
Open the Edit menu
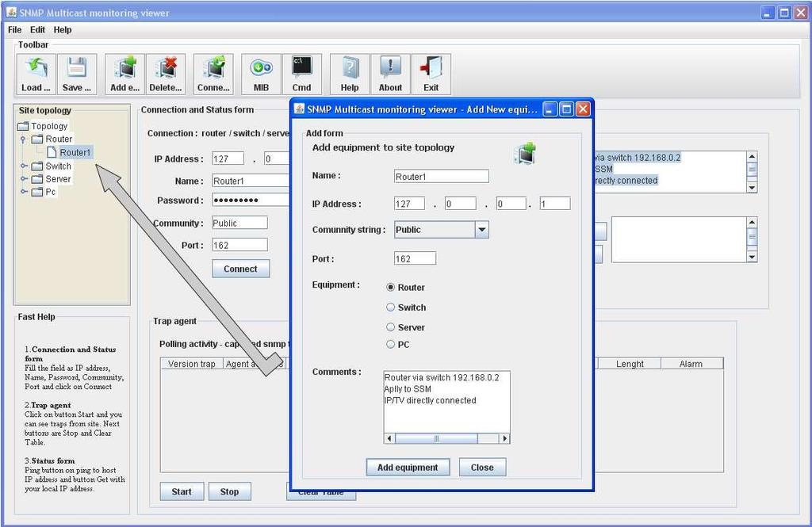pyautogui.click(x=37, y=29)
